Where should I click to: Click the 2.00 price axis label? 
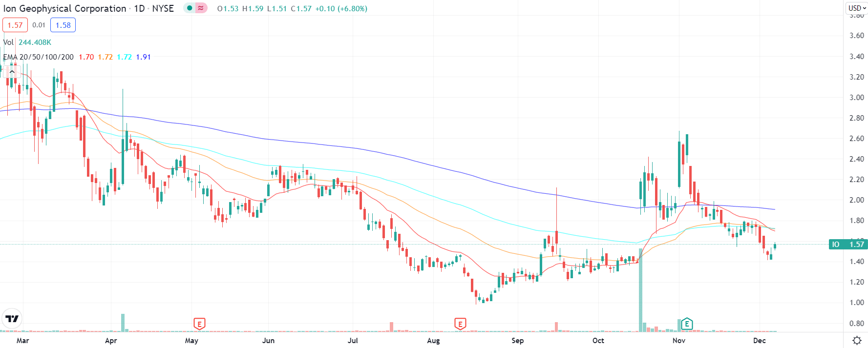coord(857,200)
